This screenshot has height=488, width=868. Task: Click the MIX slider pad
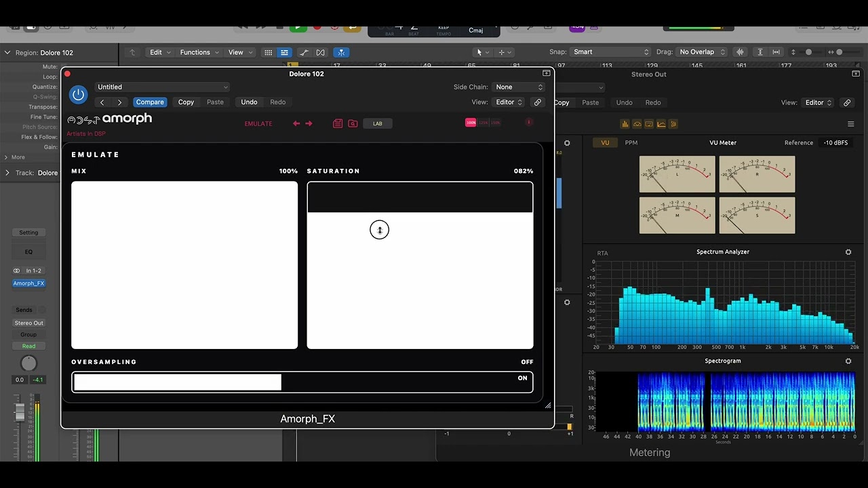(x=184, y=265)
